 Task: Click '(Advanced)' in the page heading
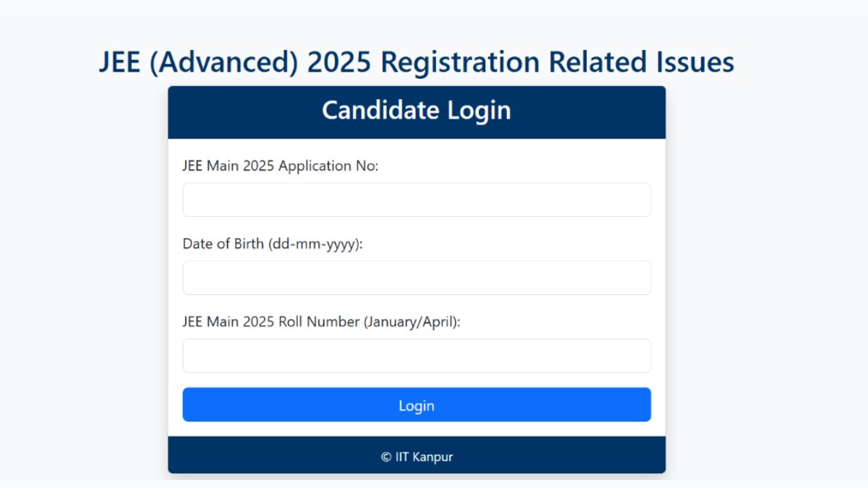coord(224,62)
